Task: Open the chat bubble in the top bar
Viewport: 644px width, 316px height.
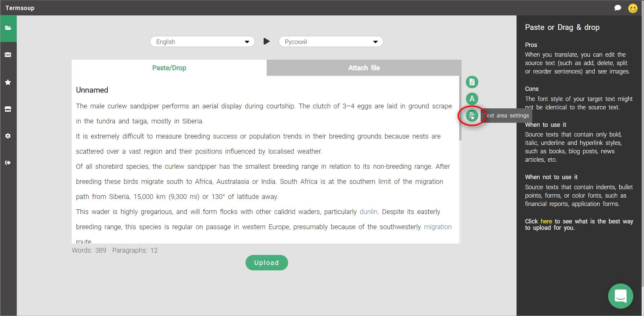Action: [x=618, y=8]
